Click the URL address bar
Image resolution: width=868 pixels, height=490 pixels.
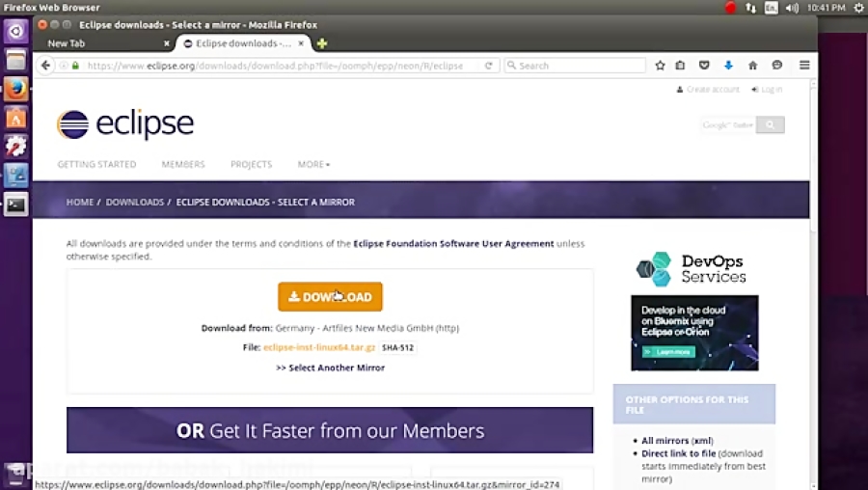[275, 66]
